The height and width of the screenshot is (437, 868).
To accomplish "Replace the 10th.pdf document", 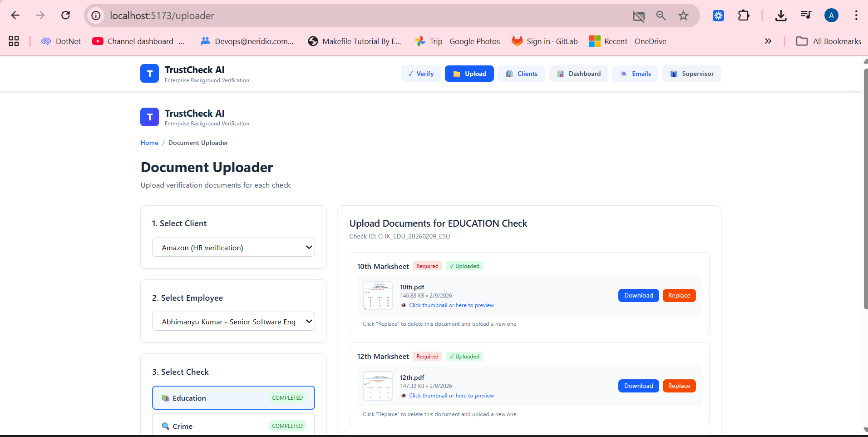I will 679,295.
